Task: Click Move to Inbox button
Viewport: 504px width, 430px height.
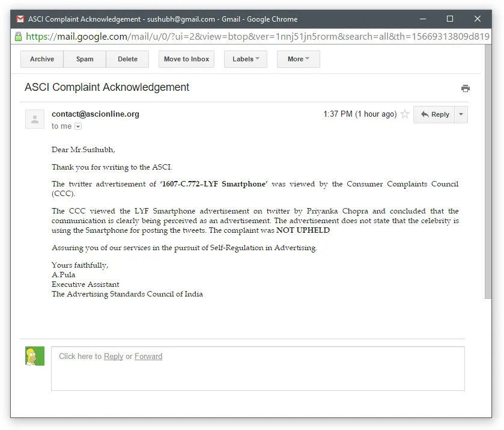Action: pyautogui.click(x=186, y=59)
